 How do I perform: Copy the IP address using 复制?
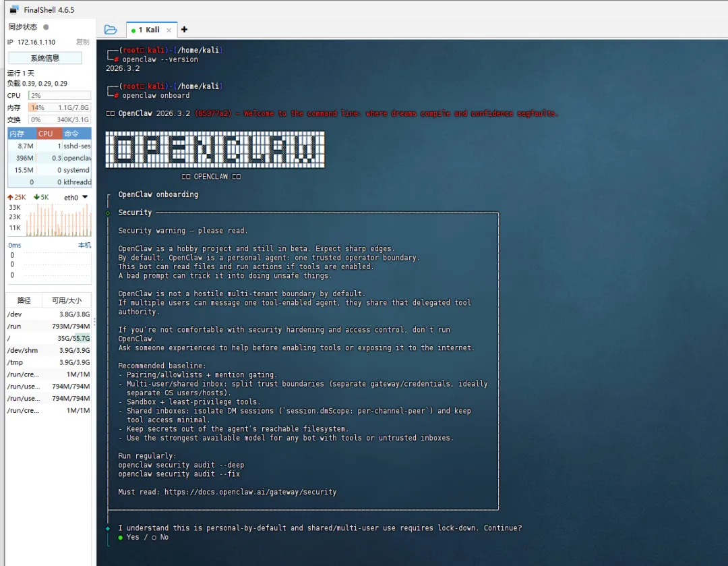point(83,42)
